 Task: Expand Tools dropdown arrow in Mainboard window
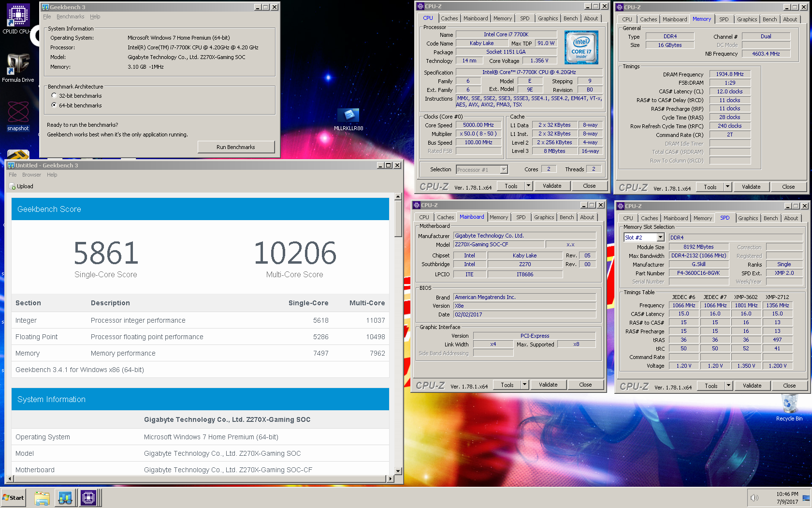(x=524, y=385)
